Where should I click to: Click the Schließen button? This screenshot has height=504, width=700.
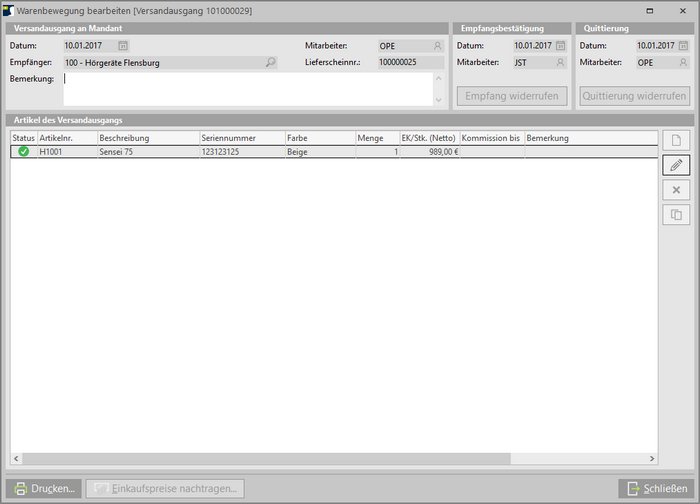tap(655, 489)
